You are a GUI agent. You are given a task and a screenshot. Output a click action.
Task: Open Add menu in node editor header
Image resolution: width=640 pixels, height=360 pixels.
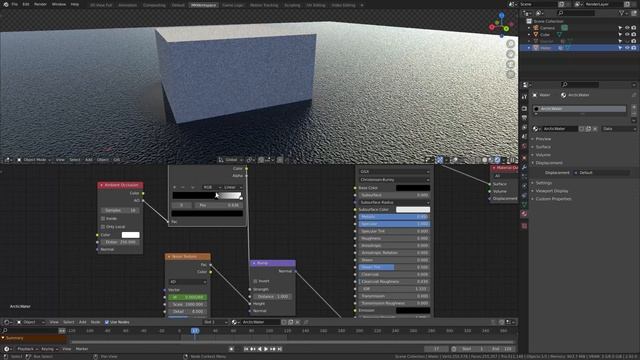(x=82, y=322)
